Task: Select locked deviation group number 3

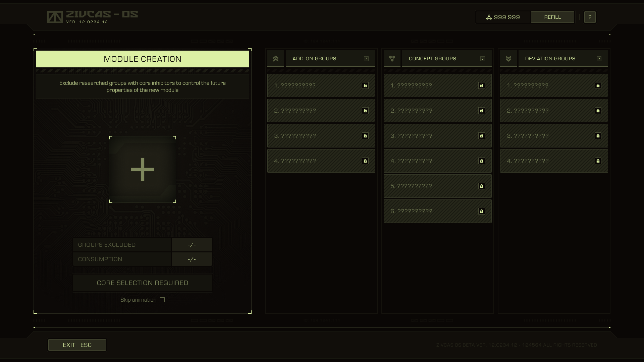Action: 554,136
